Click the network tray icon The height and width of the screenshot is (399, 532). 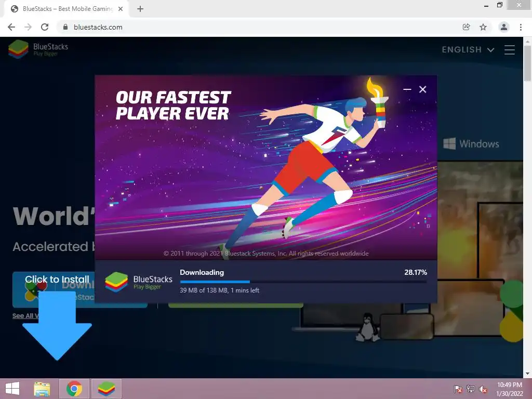pos(471,389)
